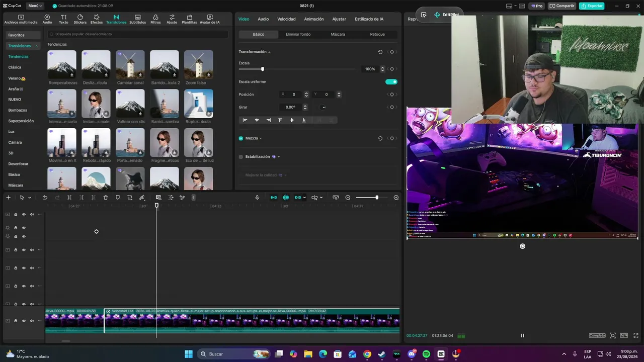
Task: Open the preview axis dropdown arrow
Action: tap(320, 198)
